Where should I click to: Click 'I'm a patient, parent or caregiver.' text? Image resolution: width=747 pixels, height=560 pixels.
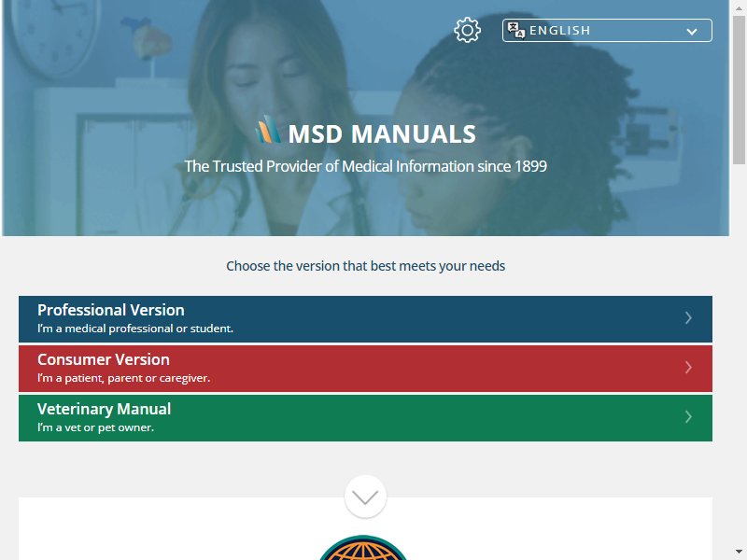[x=124, y=378]
